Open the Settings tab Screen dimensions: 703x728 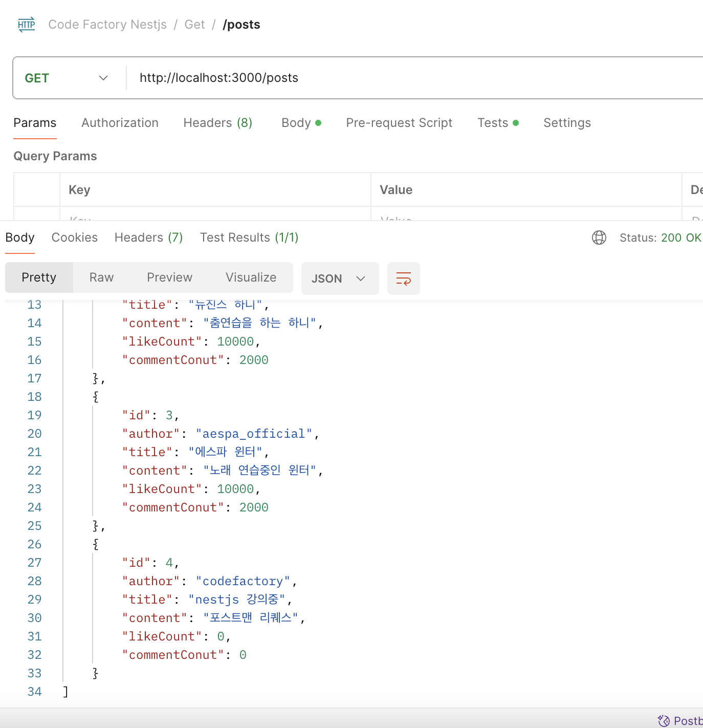click(x=567, y=123)
